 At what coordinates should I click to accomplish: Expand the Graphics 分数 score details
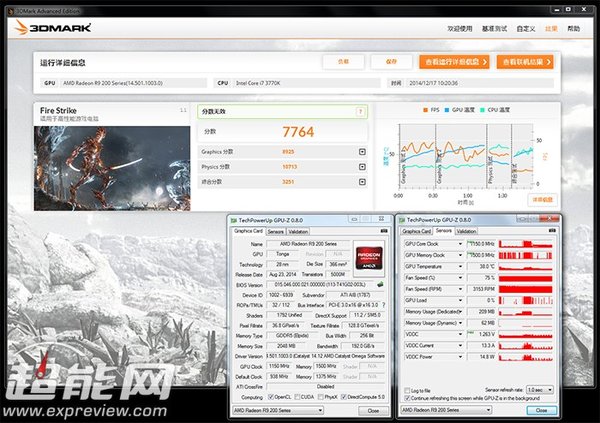click(x=362, y=152)
